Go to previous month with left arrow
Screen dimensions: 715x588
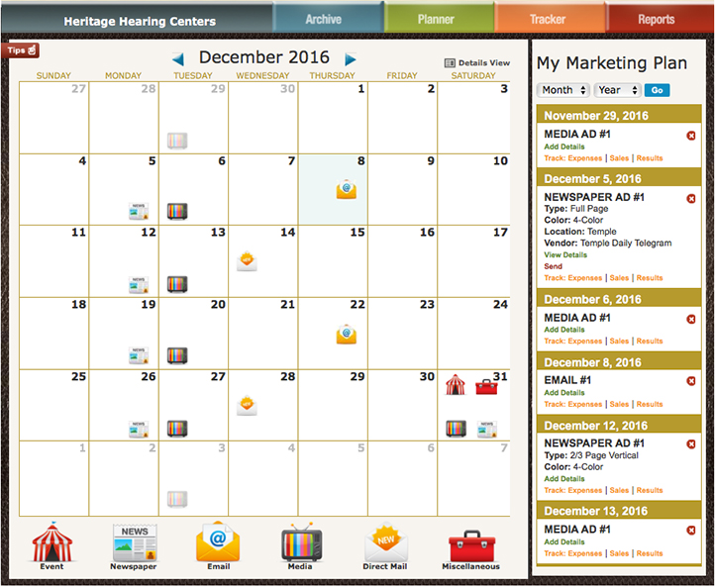tap(178, 59)
